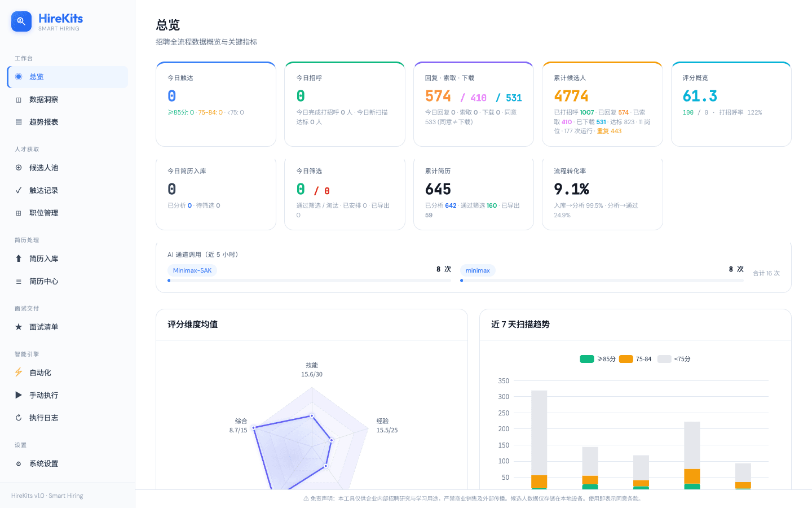Toggle the <75分 gray legend swatch
The height and width of the screenshot is (508, 812).
664,359
